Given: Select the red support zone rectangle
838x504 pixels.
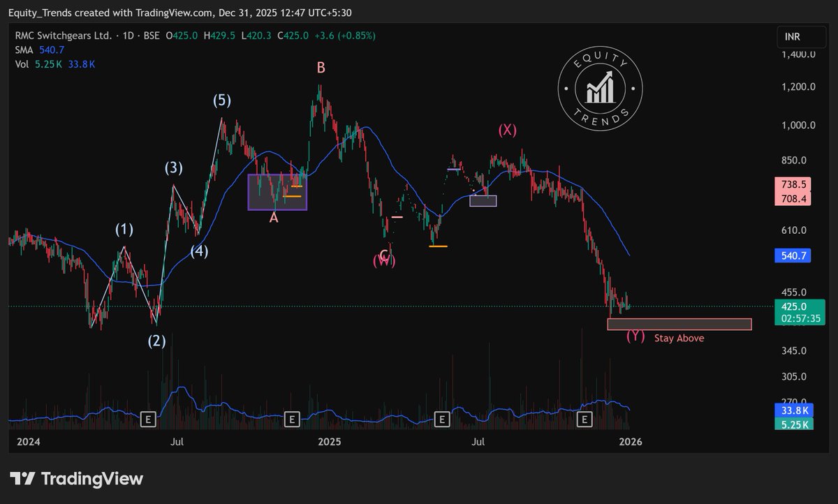Looking at the screenshot, I should click(x=679, y=324).
